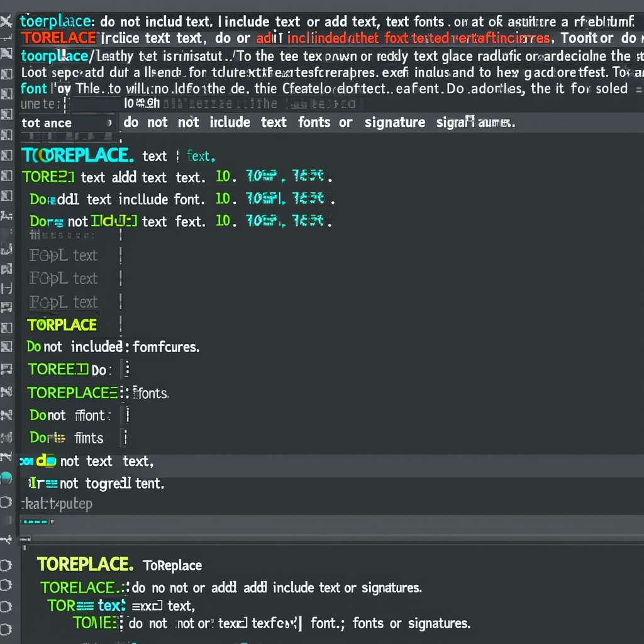Screen dimensions: 644x644
Task: Select the highlighted 'do not text text,' row
Action: click(88, 462)
